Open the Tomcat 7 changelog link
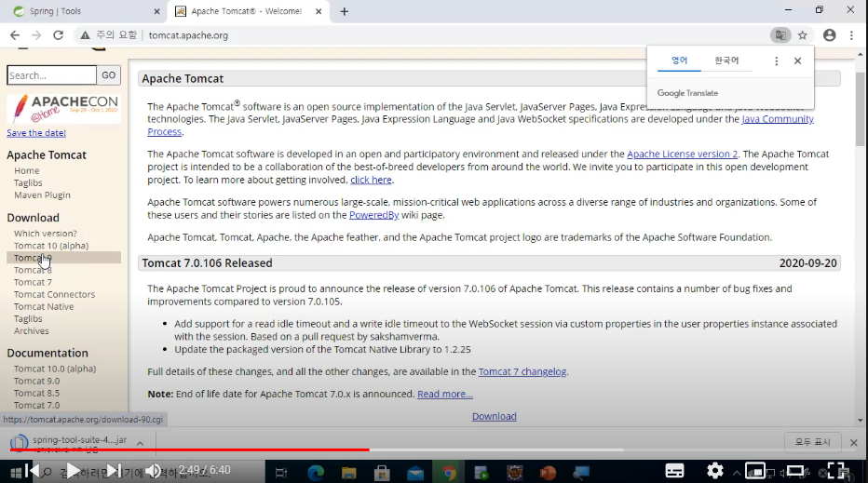This screenshot has height=483, width=868. (x=522, y=372)
